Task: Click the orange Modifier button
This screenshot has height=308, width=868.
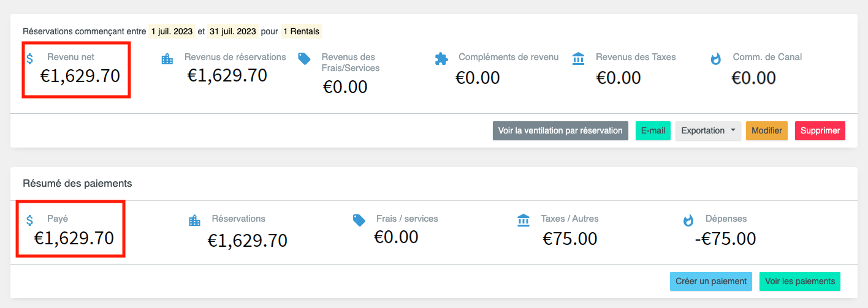Action: (766, 131)
